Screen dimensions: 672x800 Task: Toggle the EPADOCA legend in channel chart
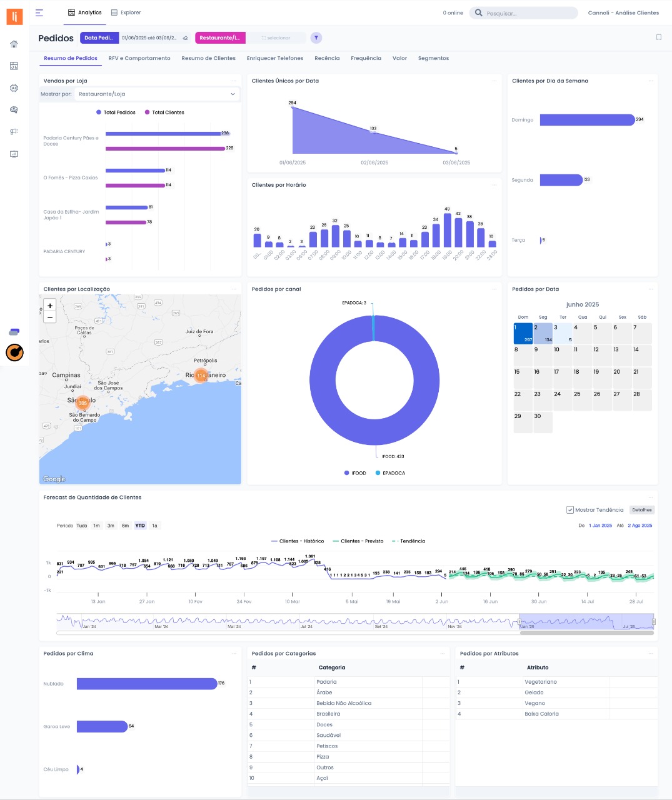[390, 473]
